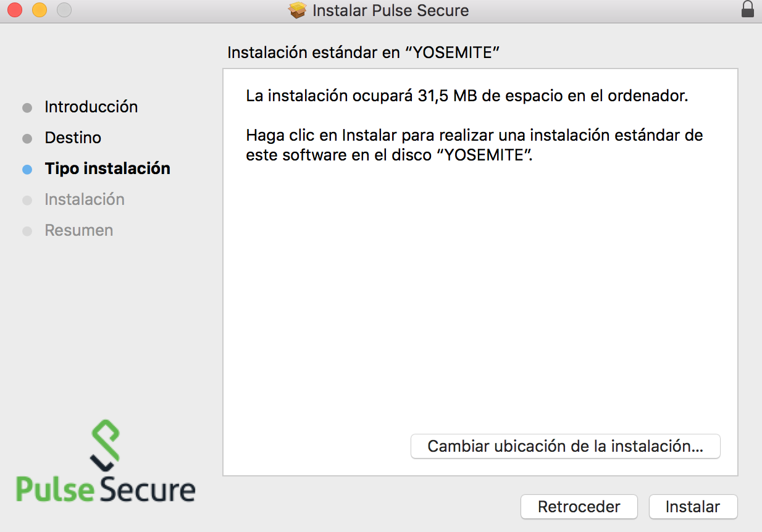Select the Introducción step in sidebar

(91, 107)
